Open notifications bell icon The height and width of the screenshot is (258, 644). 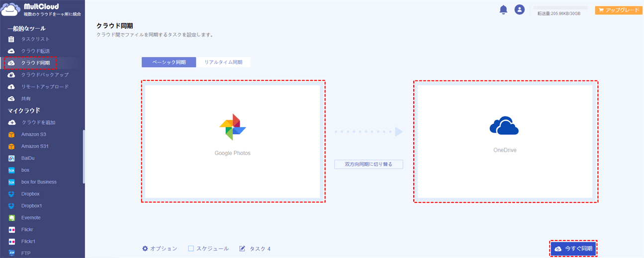point(503,9)
